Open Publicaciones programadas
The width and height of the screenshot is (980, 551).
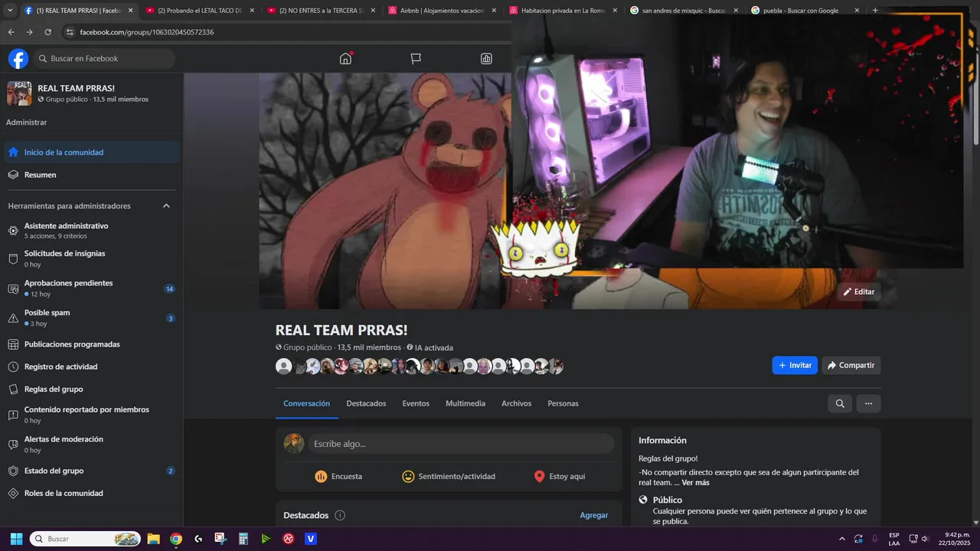click(x=92, y=344)
